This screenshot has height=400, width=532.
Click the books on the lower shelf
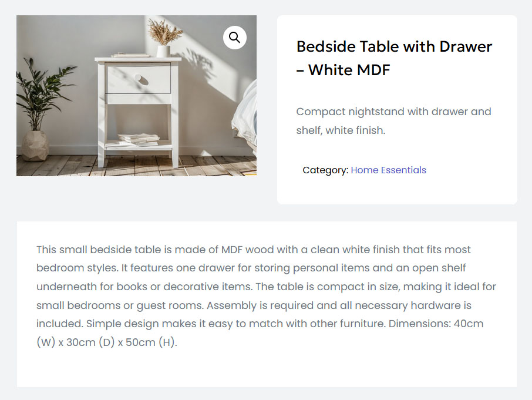(139, 139)
